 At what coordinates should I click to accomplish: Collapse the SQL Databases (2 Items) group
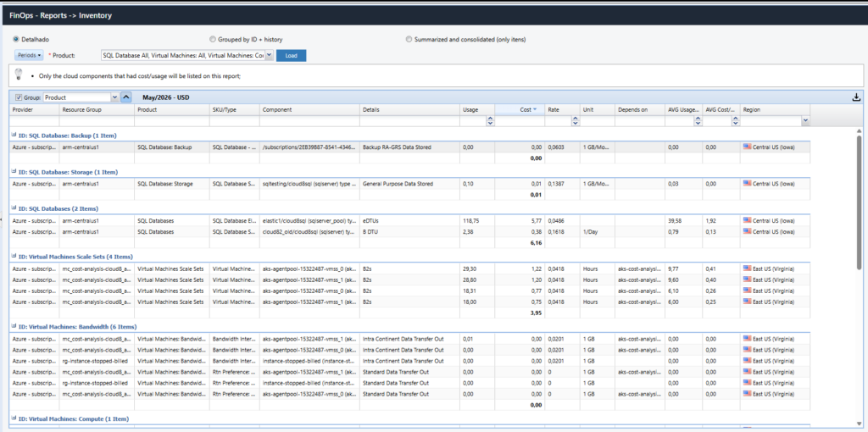click(x=14, y=208)
